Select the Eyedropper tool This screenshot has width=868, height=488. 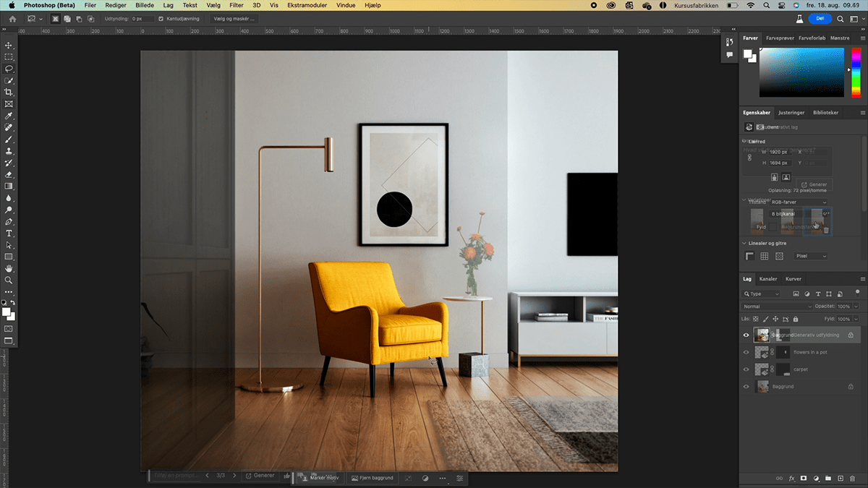[x=9, y=116]
